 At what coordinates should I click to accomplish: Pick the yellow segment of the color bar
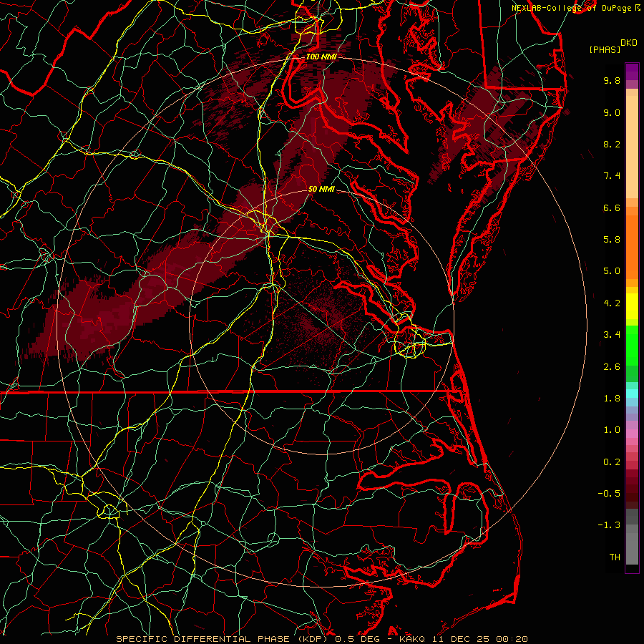(x=632, y=306)
